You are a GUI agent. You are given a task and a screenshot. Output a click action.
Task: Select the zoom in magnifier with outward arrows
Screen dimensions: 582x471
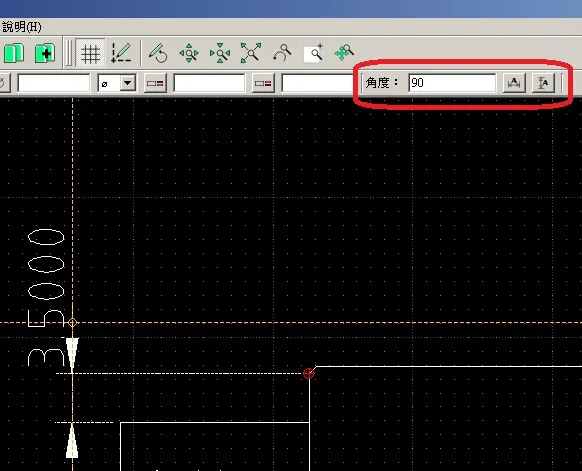click(x=189, y=53)
